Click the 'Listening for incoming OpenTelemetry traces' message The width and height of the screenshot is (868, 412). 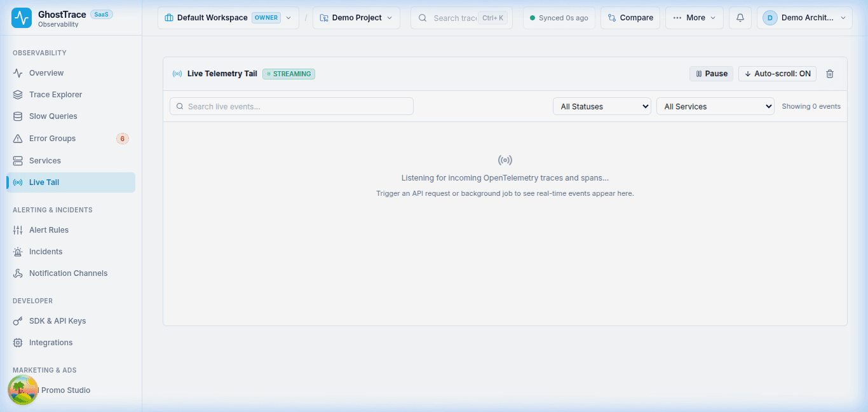(505, 178)
